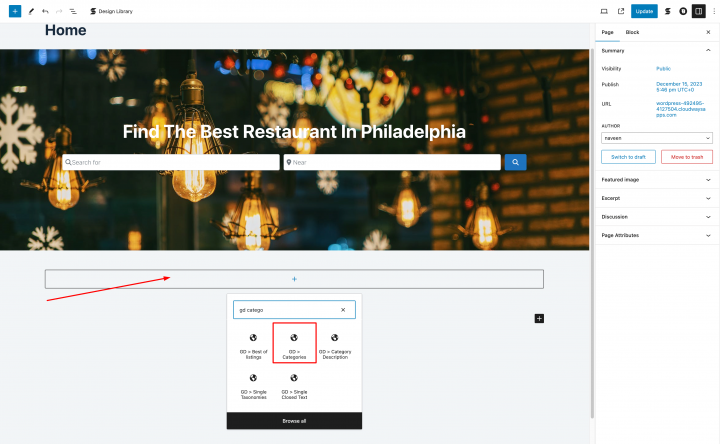This screenshot has width=720, height=444.
Task: Switch to the Page tab
Action: coord(608,32)
